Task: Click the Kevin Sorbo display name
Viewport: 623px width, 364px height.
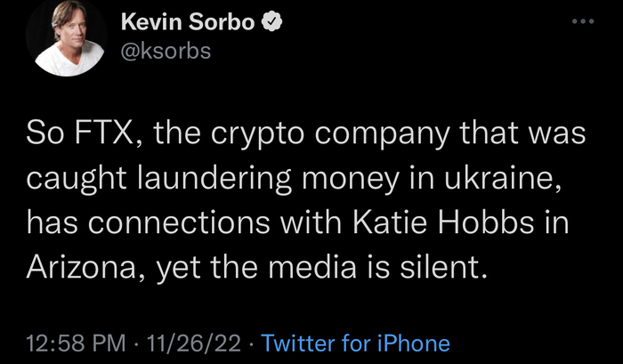Action: point(184,22)
